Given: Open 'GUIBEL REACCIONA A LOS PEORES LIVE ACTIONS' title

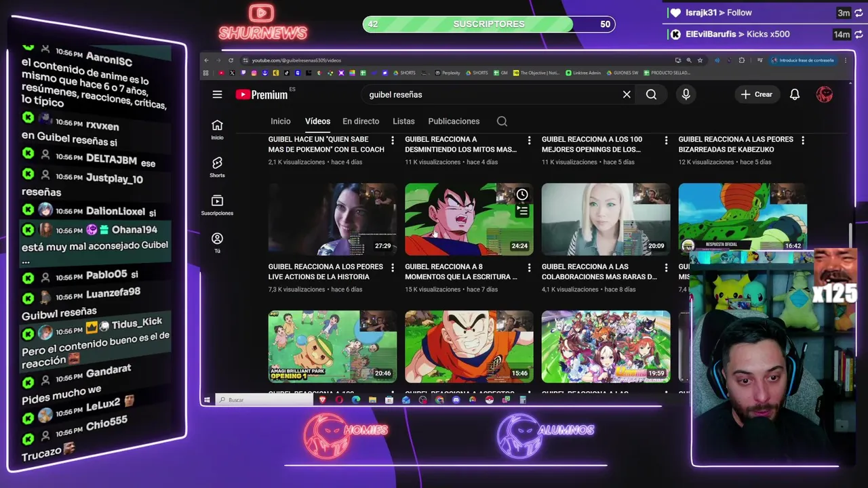Looking at the screenshot, I should coord(326,272).
